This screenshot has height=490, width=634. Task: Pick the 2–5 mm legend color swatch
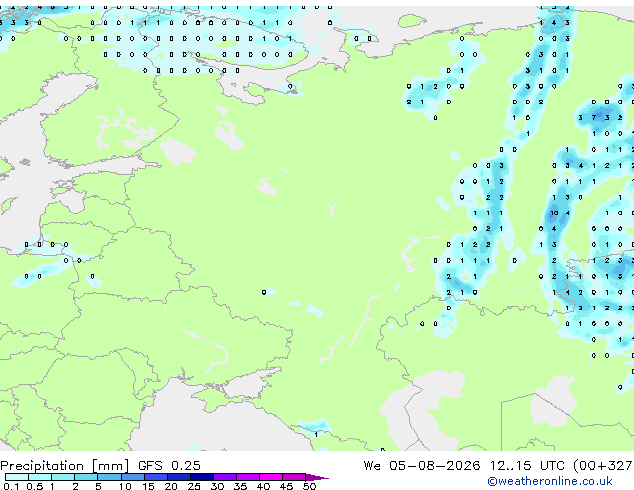coord(86,477)
